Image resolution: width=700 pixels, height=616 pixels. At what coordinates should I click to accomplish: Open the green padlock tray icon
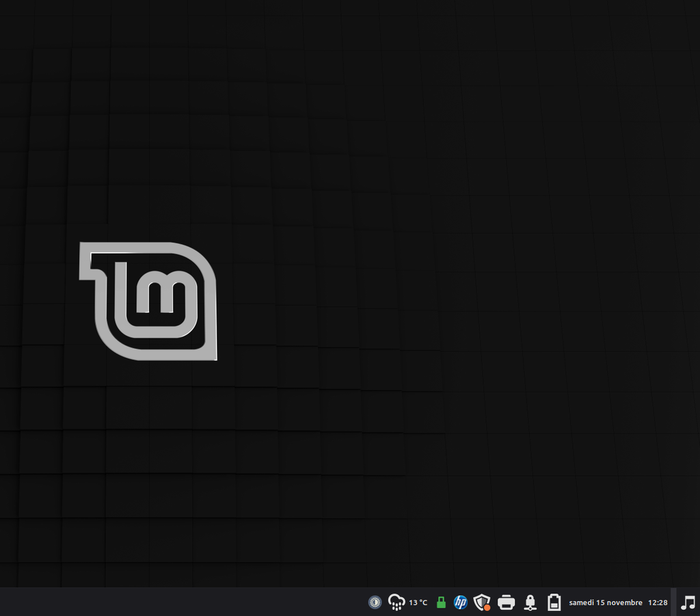pos(441,602)
